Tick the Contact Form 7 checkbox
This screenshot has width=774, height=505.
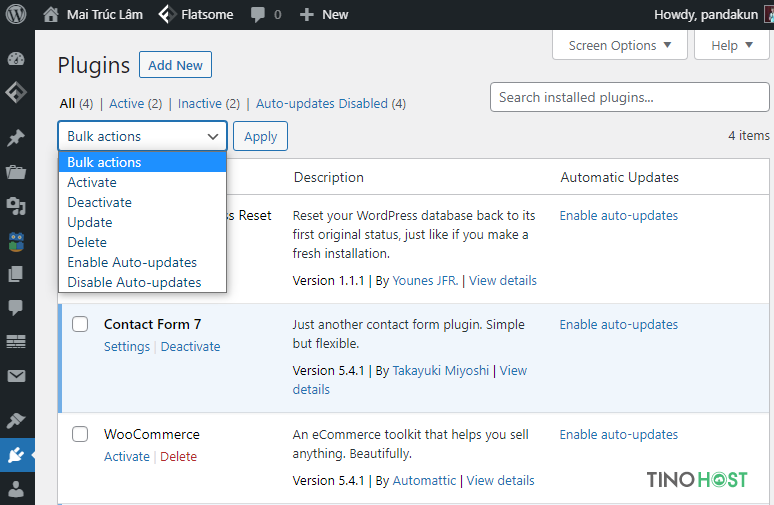point(80,324)
